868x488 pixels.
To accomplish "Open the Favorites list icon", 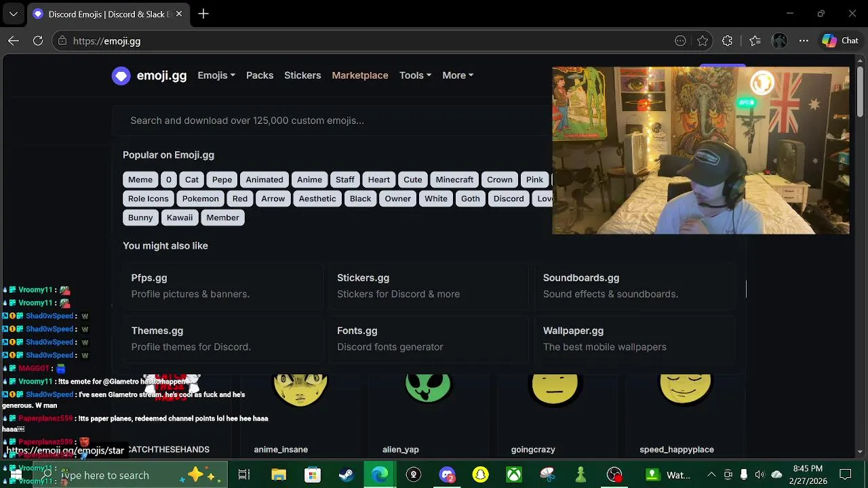I will 755,41.
